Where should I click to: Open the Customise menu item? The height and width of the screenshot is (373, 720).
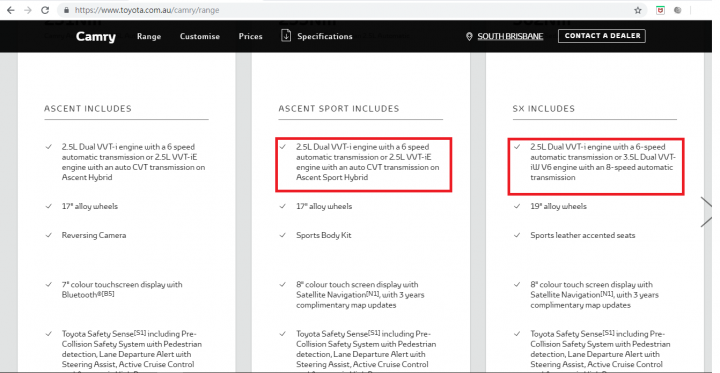click(200, 36)
